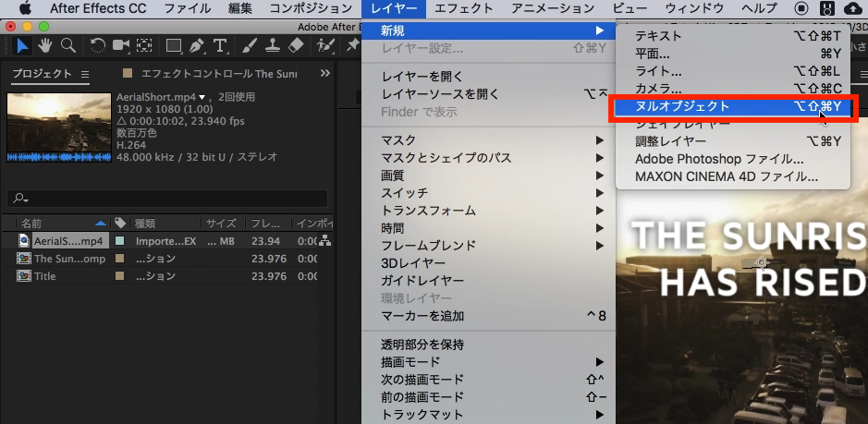Select the Brush tool
868x424 pixels.
point(251,46)
